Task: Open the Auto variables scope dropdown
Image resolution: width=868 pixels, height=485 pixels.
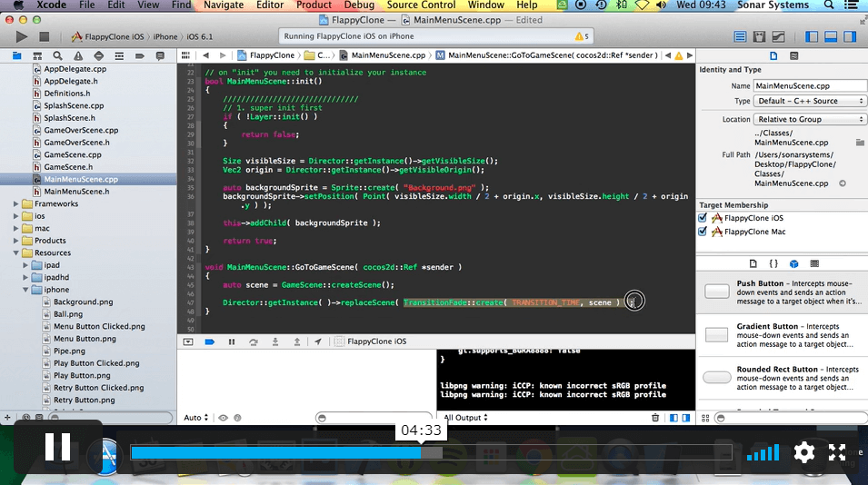Action: pyautogui.click(x=196, y=418)
